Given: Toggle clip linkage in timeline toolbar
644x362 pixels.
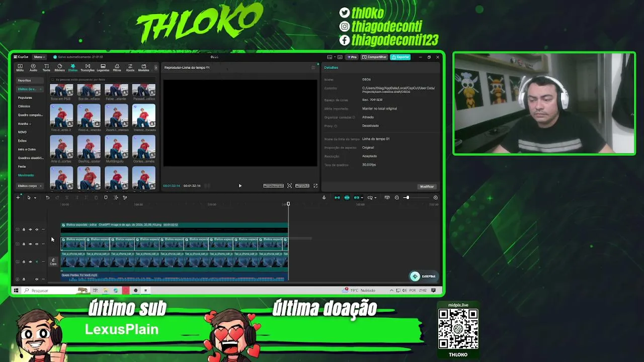Looking at the screenshot, I should [x=357, y=198].
